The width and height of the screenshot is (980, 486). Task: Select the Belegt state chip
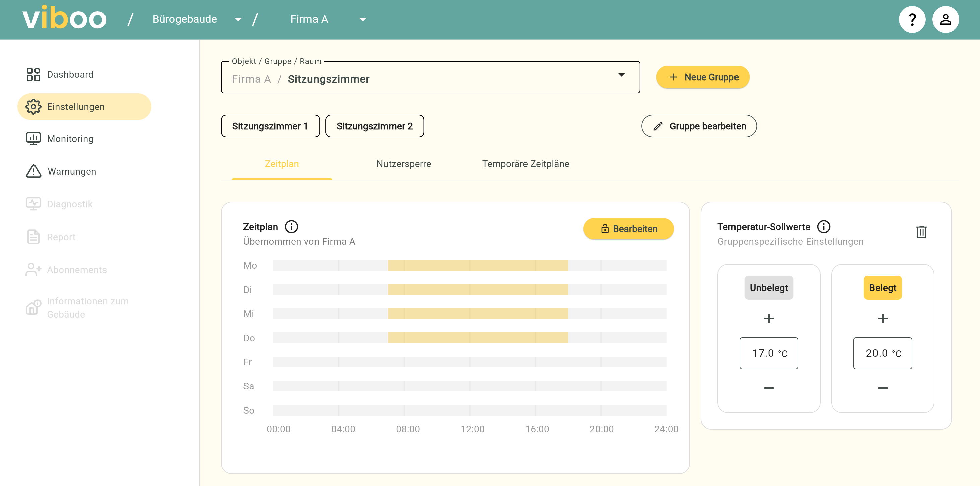click(882, 287)
